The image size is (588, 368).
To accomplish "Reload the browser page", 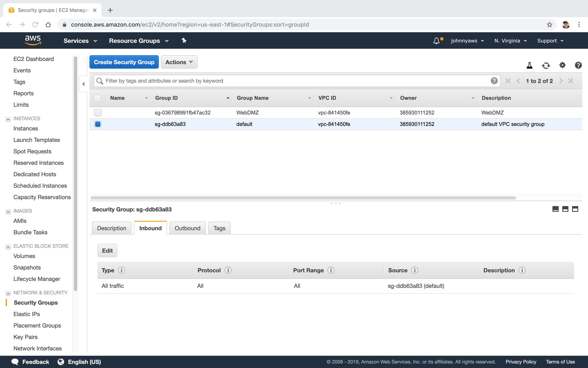I will coord(35,25).
